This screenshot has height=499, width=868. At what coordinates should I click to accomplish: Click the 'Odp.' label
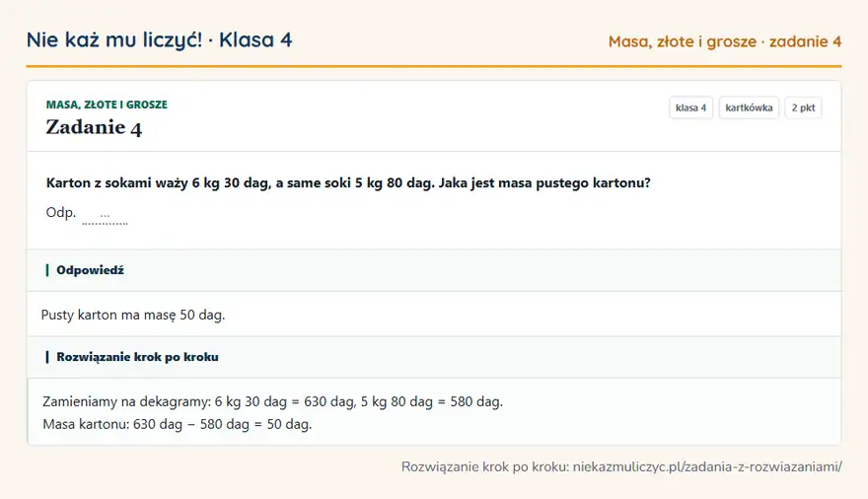coord(61,212)
